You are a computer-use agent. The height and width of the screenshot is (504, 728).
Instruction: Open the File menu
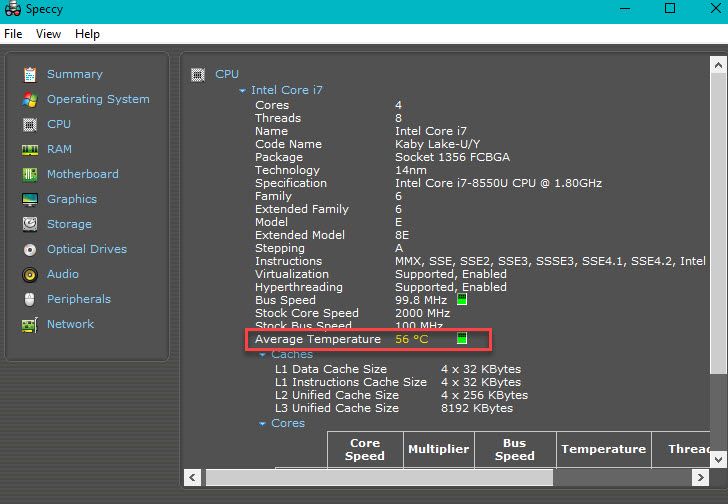tap(13, 34)
